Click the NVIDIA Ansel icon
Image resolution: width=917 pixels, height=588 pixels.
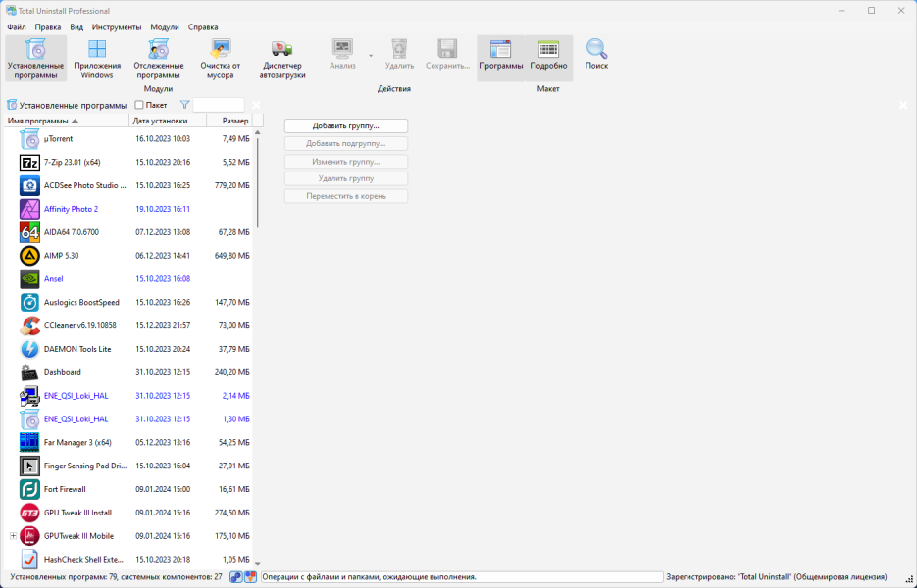coord(29,279)
